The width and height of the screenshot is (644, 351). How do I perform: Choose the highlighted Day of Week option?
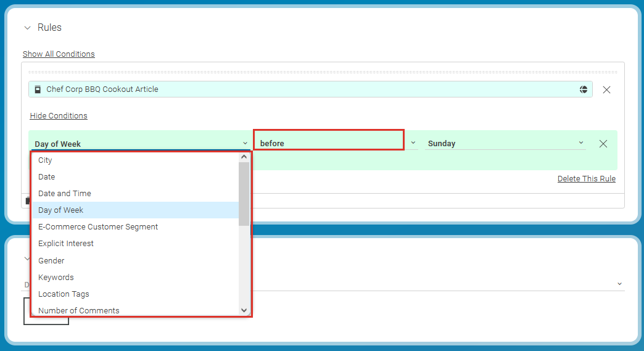pos(136,210)
